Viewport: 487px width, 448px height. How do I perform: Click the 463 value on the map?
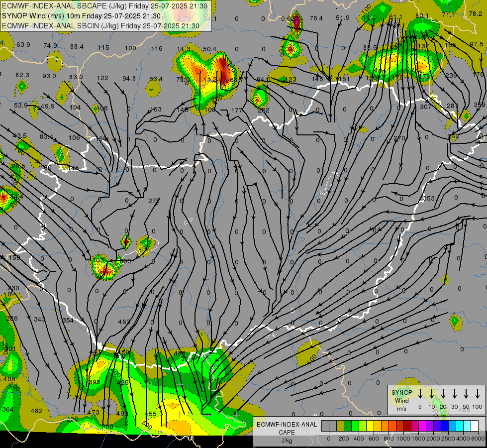124,322
